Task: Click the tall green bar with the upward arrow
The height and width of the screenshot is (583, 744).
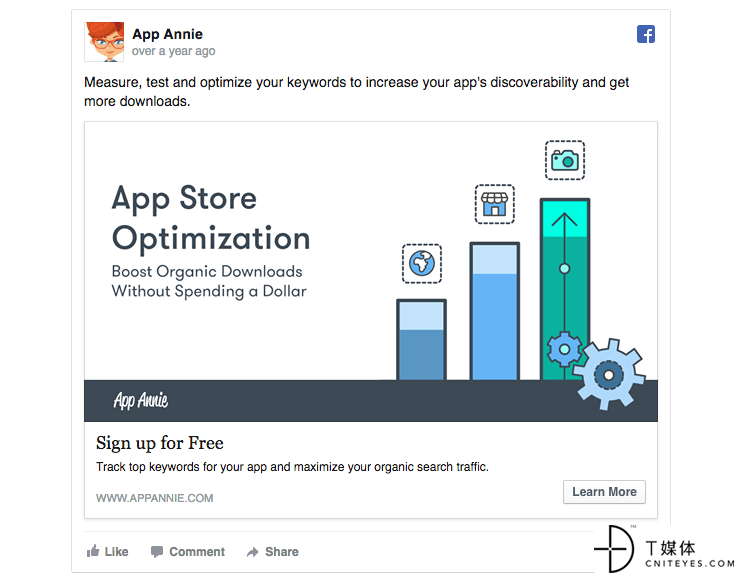Action: 565,289
